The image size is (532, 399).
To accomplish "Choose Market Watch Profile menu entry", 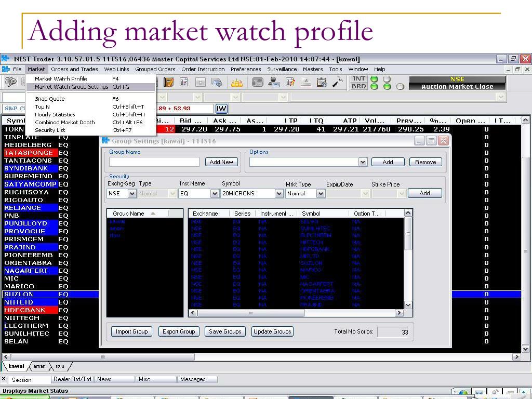I will tap(90, 79).
